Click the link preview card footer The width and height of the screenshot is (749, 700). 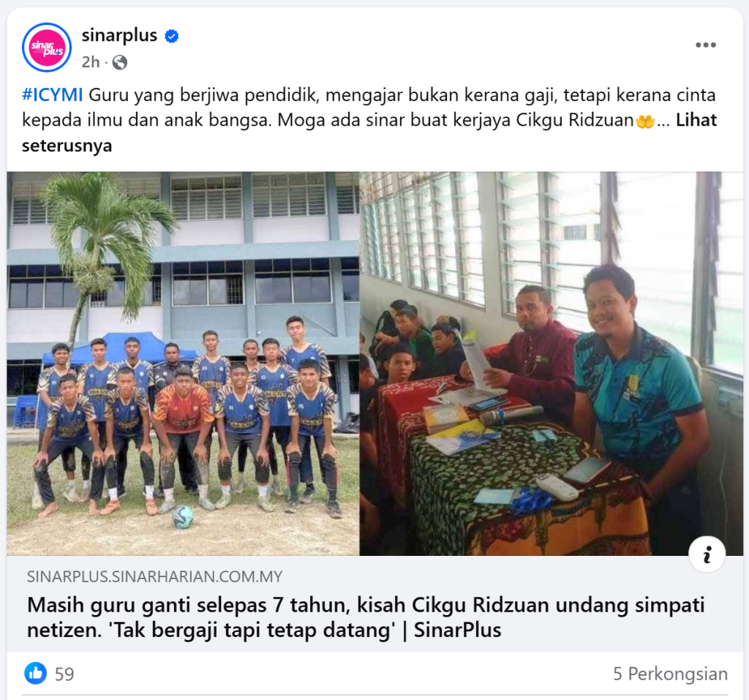point(375,603)
